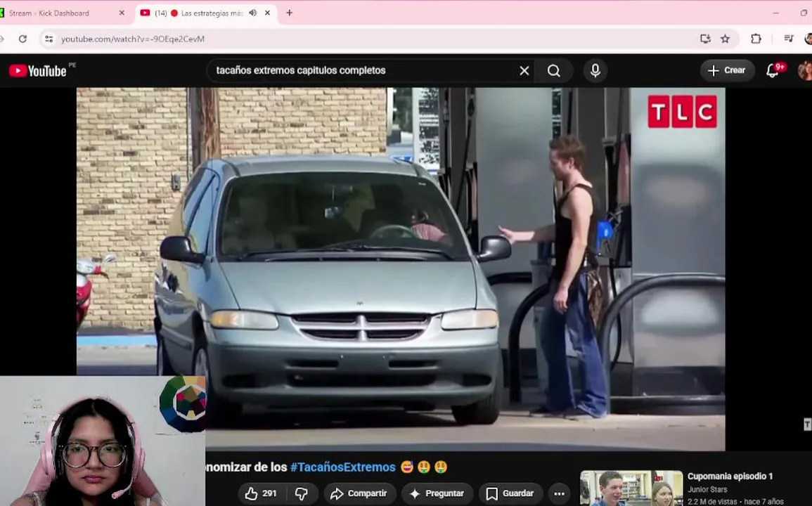Save video with Guardar button
The height and width of the screenshot is (506, 812).
(510, 493)
